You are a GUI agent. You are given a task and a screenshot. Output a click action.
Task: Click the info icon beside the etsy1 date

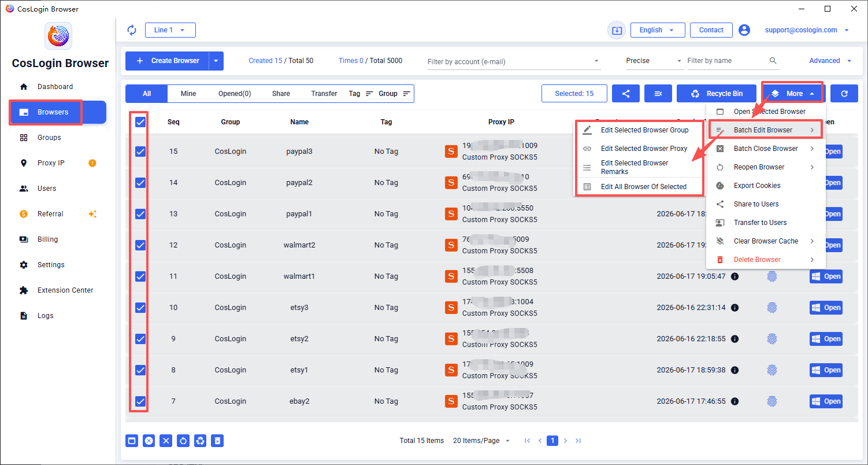735,370
